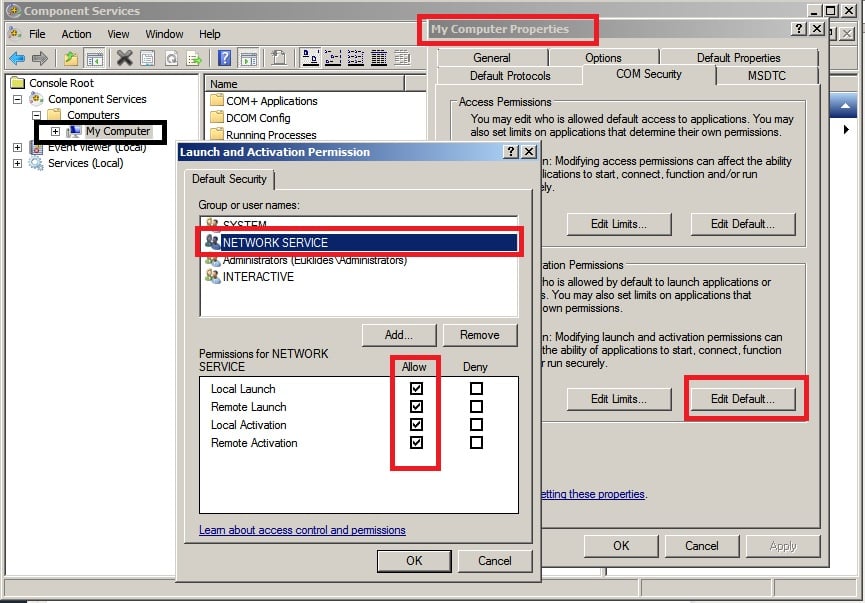Open the Action menu

tap(76, 34)
